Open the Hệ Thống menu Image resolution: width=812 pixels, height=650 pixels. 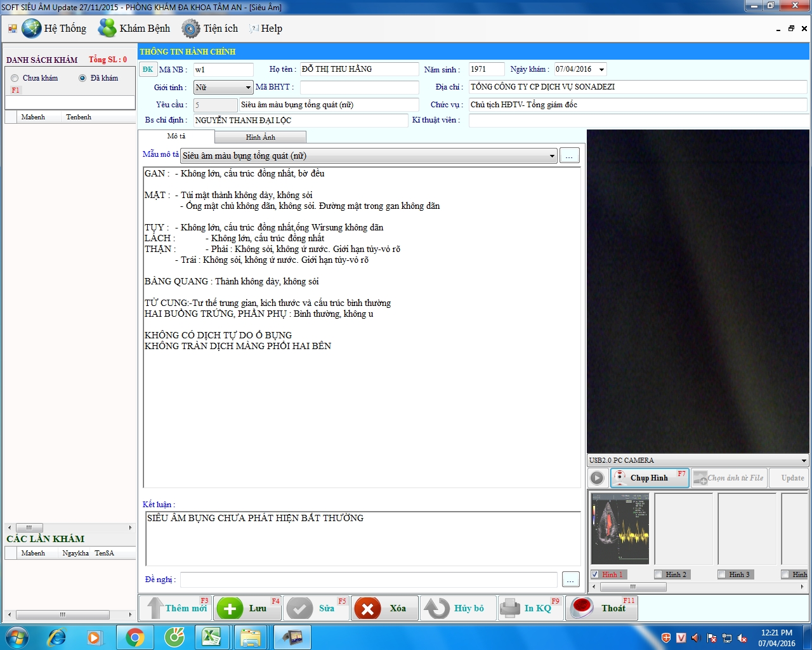click(54, 29)
